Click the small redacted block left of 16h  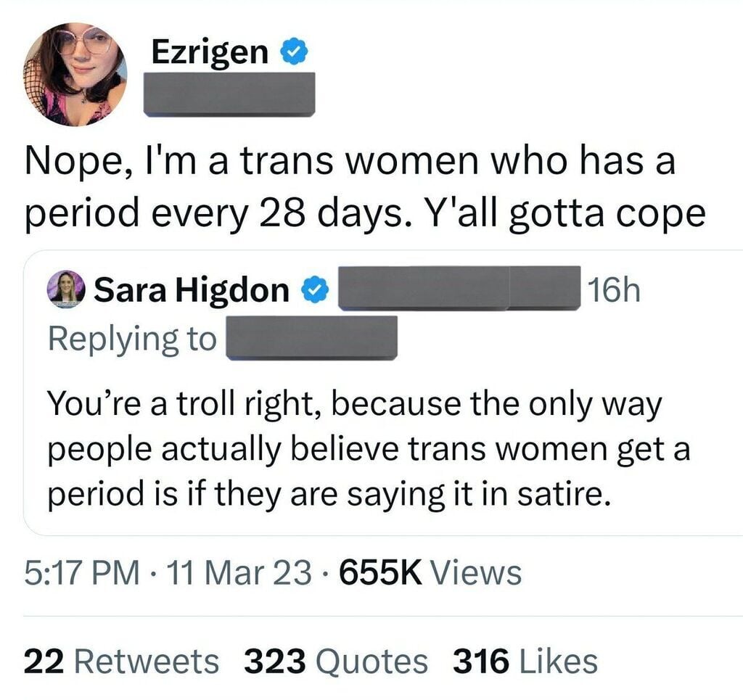[x=546, y=288]
